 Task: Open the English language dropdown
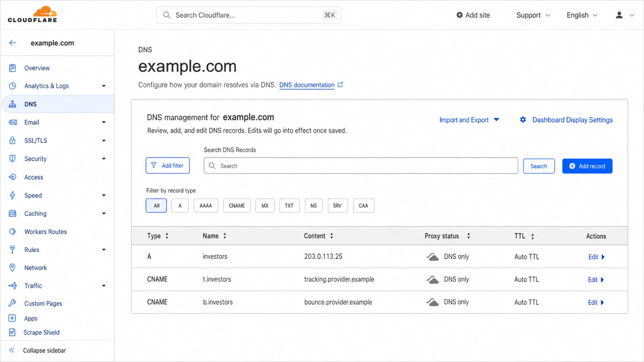[582, 15]
